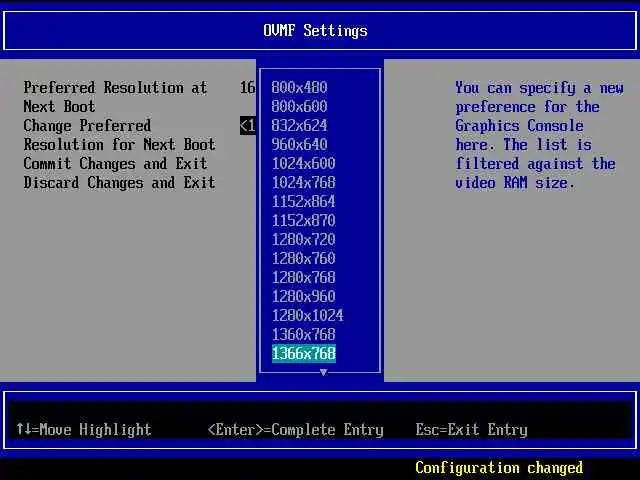This screenshot has height=480, width=640.
Task: Choose 1280x720 in the resolution popup
Action: click(303, 239)
